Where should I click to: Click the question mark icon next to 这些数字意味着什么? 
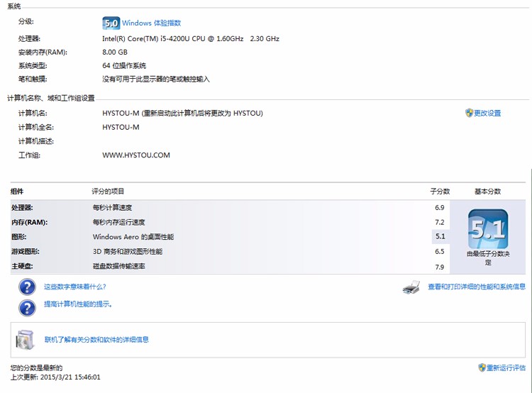(27, 287)
